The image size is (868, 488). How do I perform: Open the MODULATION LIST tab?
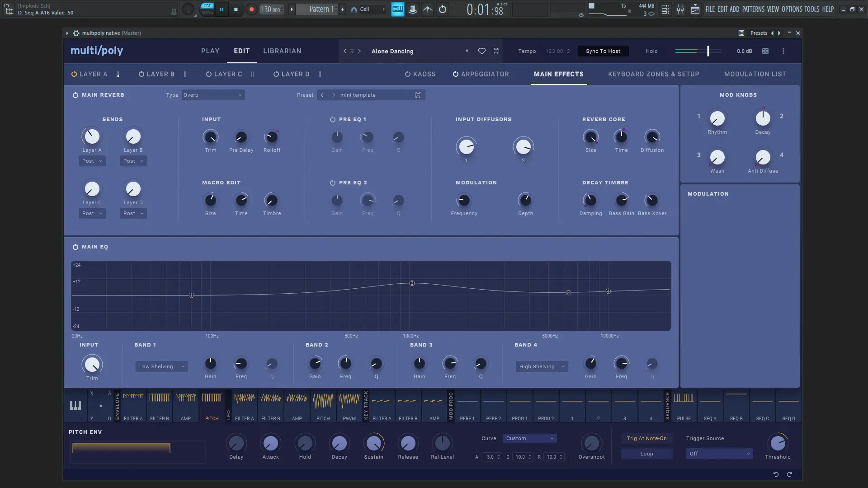755,74
